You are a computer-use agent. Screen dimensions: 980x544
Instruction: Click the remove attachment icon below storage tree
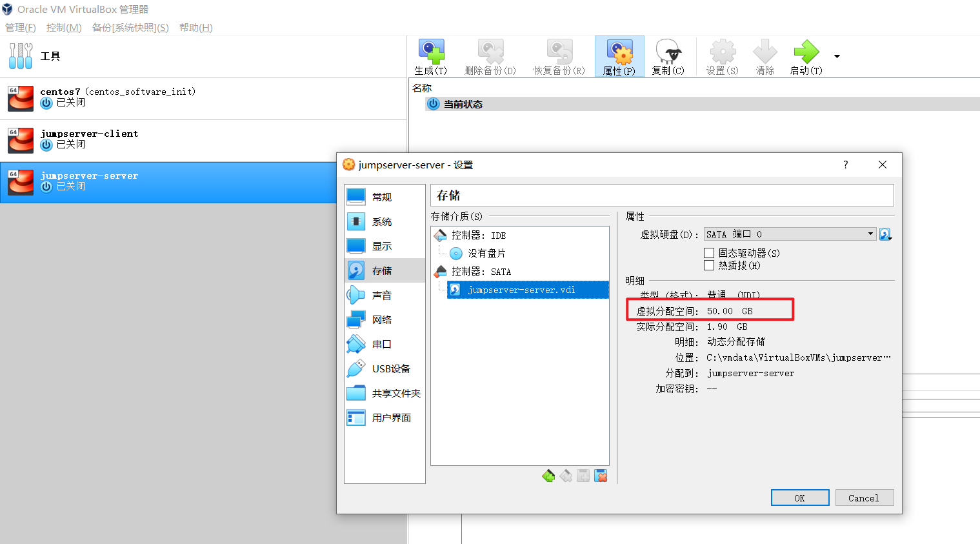601,476
